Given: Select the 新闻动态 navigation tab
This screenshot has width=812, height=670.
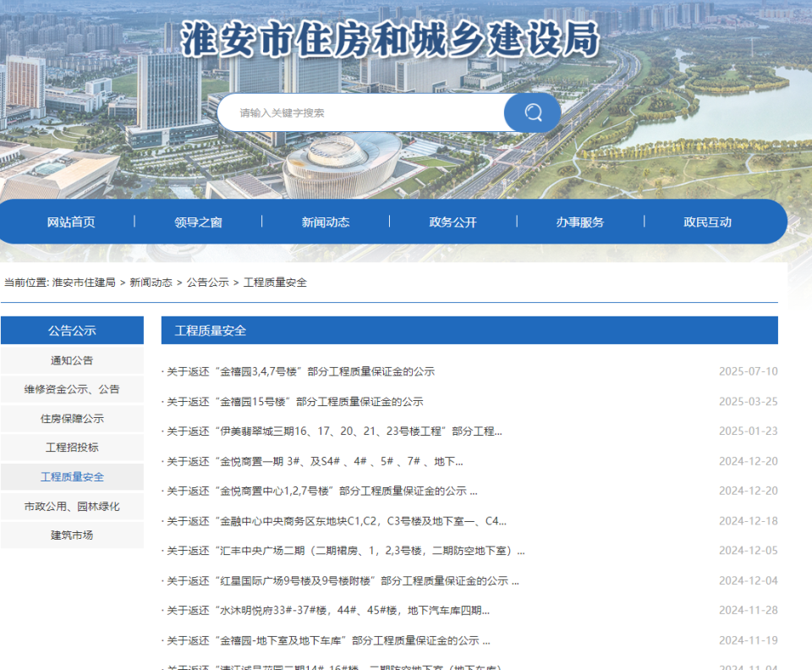Looking at the screenshot, I should (x=326, y=222).
